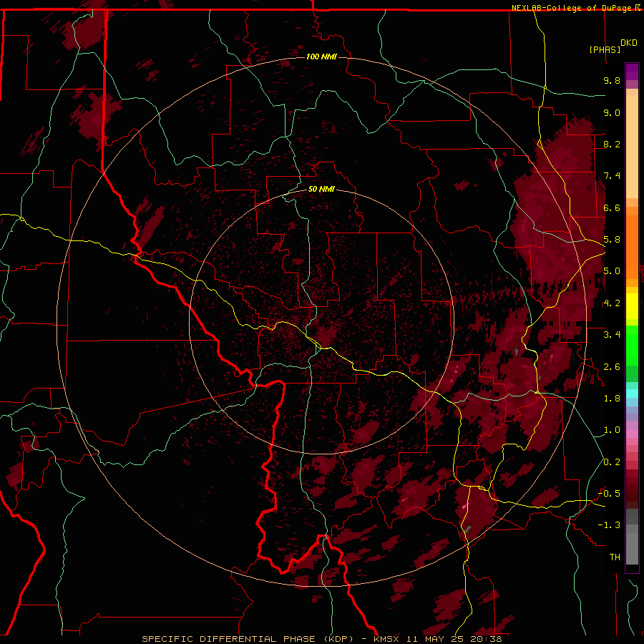Image resolution: width=644 pixels, height=644 pixels.
Task: Click the [PHAS] unit label
Action: point(605,49)
